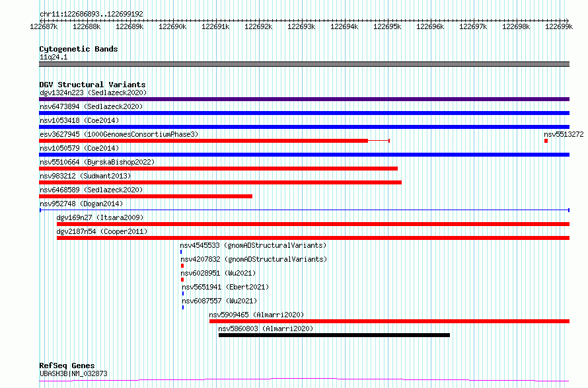Open the nsv5513272 variant label
This screenshot has height=388, width=588.
[x=564, y=134]
